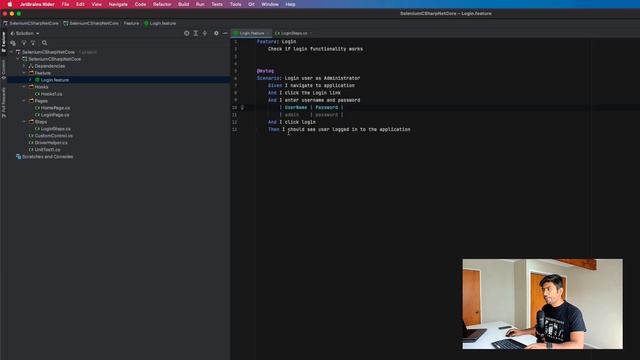Click the show all files icon below Solution

coord(13,43)
